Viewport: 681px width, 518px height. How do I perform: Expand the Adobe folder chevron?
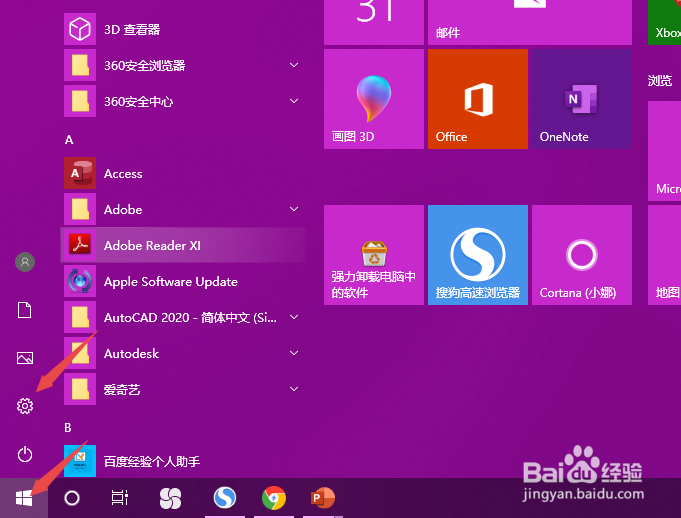[x=294, y=209]
